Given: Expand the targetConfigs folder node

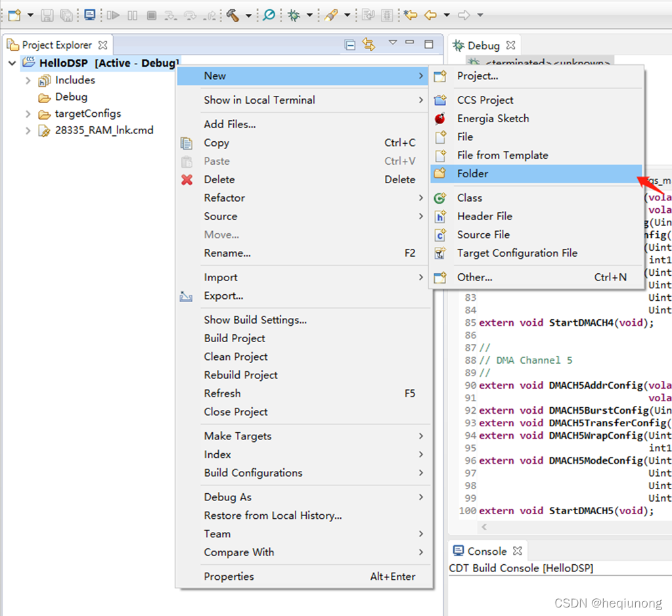Looking at the screenshot, I should point(28,114).
